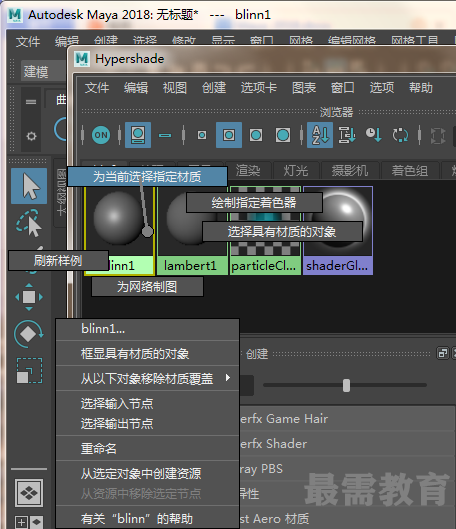Viewport: 456px width, 529px height.
Task: Choose 重命名 menu entry
Action: (148, 449)
